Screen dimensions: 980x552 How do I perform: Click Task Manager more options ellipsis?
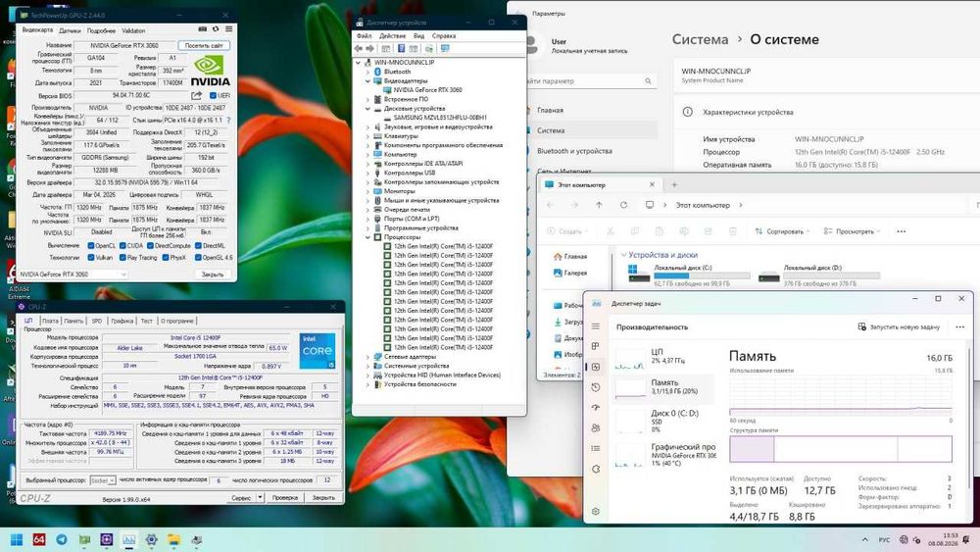[x=960, y=326]
